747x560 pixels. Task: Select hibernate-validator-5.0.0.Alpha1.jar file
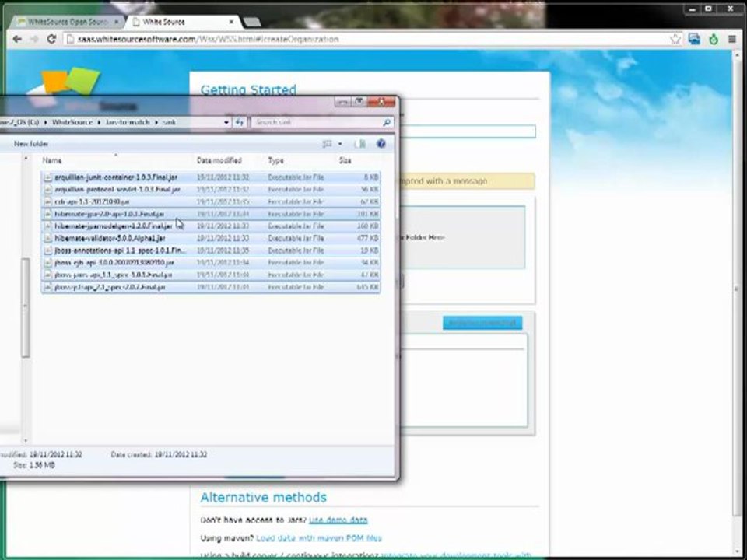click(211, 238)
